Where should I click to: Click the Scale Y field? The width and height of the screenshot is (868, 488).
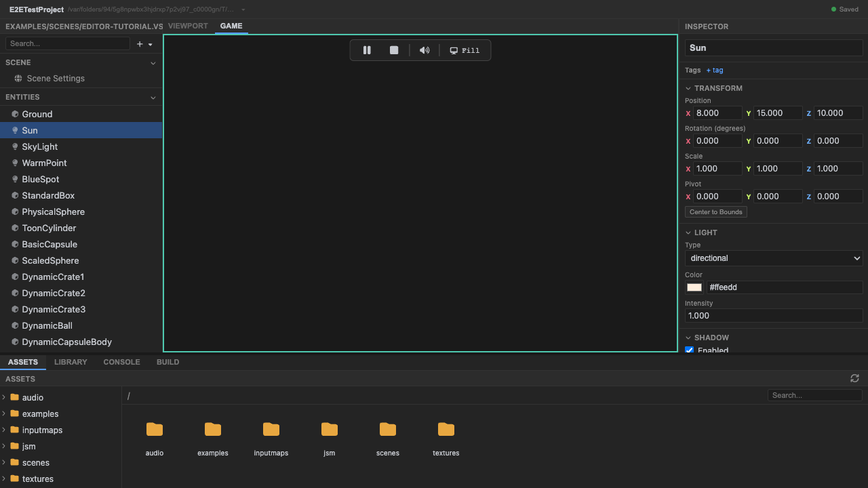coord(778,169)
